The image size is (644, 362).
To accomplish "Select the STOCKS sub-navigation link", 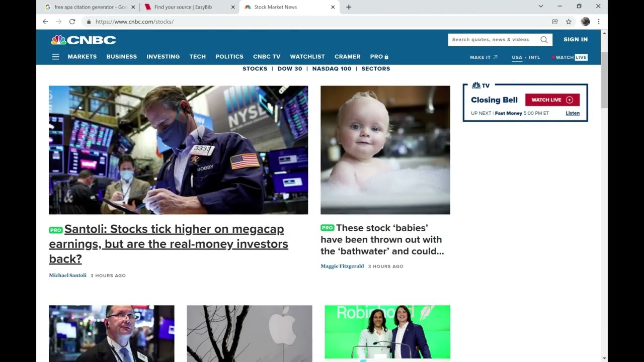I will (x=255, y=69).
